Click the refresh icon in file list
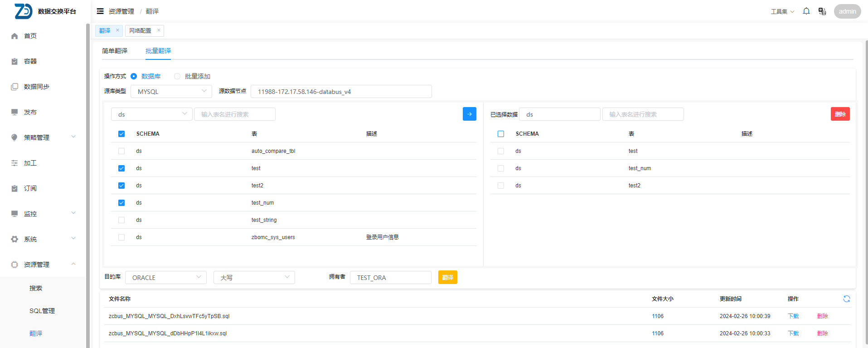This screenshot has height=348, width=868. (846, 299)
